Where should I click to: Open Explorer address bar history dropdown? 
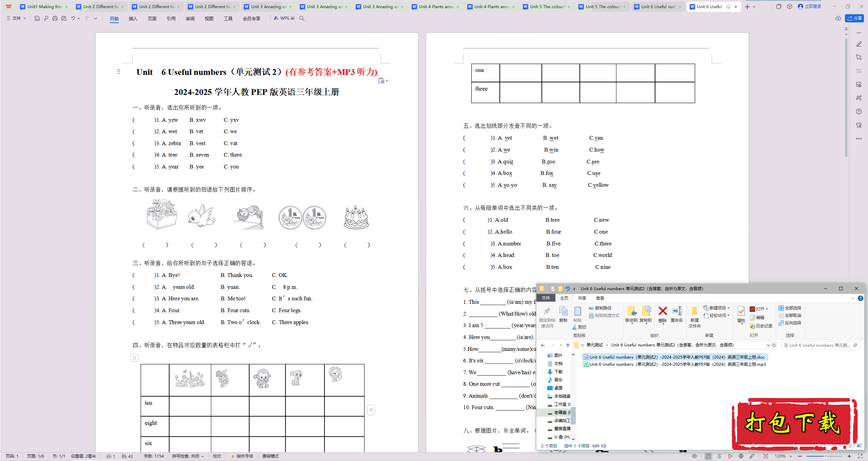[768, 345]
